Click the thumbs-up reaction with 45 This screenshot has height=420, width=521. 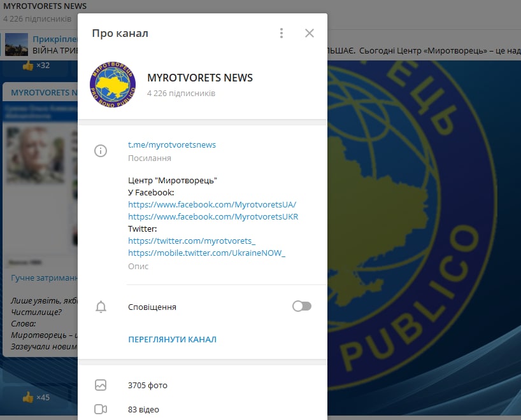(x=36, y=397)
